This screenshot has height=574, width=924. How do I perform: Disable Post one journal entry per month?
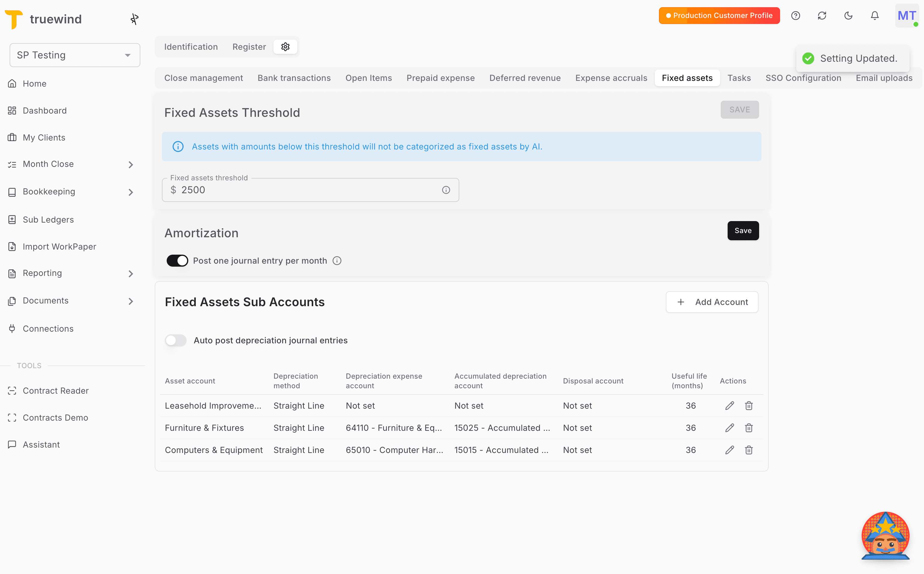point(177,260)
